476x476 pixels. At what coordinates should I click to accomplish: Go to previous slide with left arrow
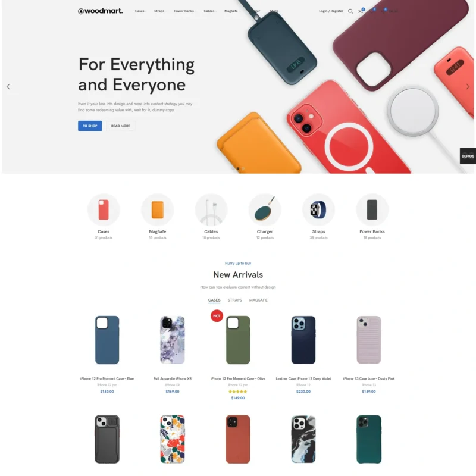click(x=8, y=87)
